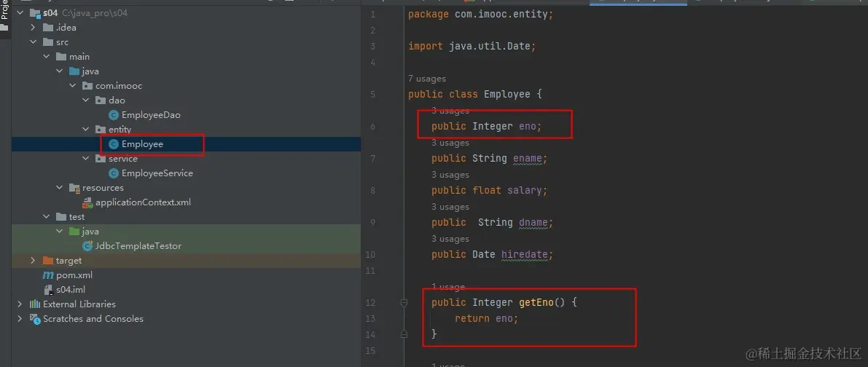Open the Project tool window tab

point(5,17)
